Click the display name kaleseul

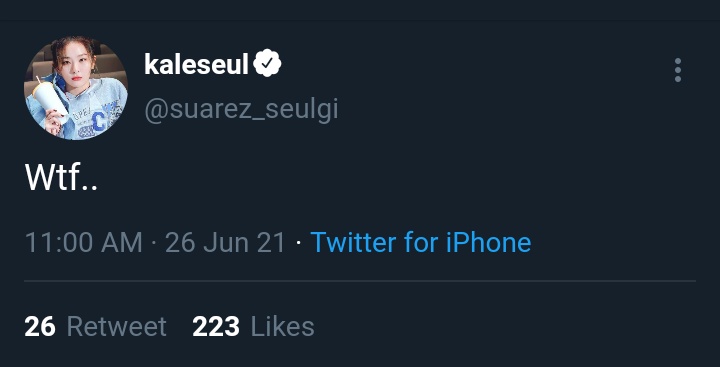(x=196, y=64)
